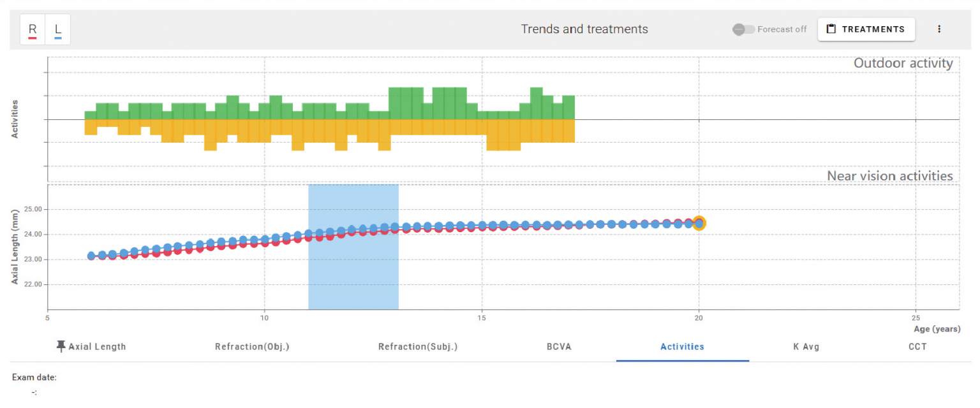This screenshot has height=408, width=980.
Task: Toggle right eye (R) data visibility
Action: click(33, 30)
